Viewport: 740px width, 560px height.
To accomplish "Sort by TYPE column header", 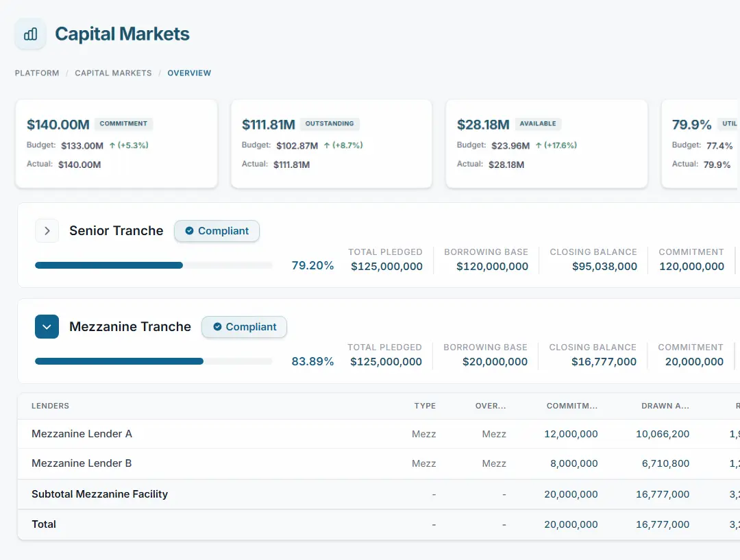I will pos(425,406).
